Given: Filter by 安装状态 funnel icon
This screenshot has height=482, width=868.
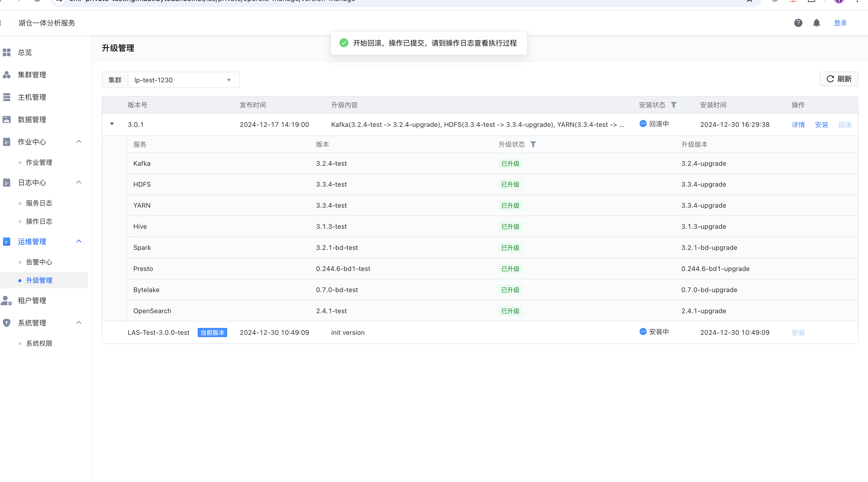Looking at the screenshot, I should tap(674, 105).
